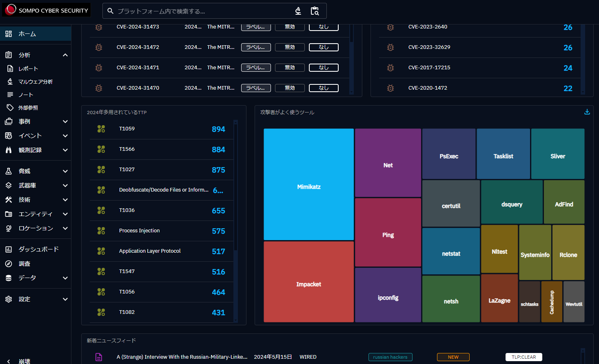Click the 無効 badge of CVE-2024-31471
Viewport: 599px width, 364px height.
pyautogui.click(x=290, y=68)
